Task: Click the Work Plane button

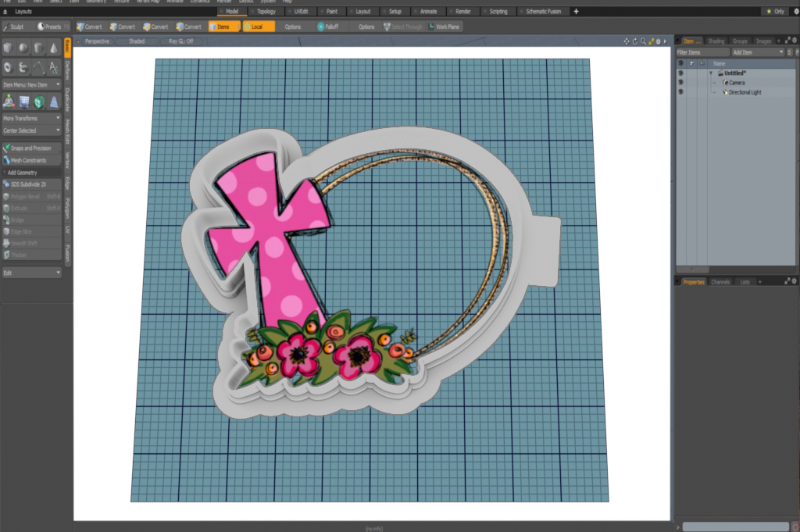Action: pos(445,27)
